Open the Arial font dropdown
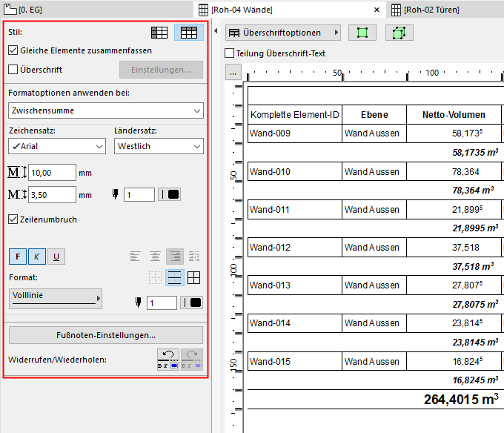The height and width of the screenshot is (433, 504). [x=57, y=146]
